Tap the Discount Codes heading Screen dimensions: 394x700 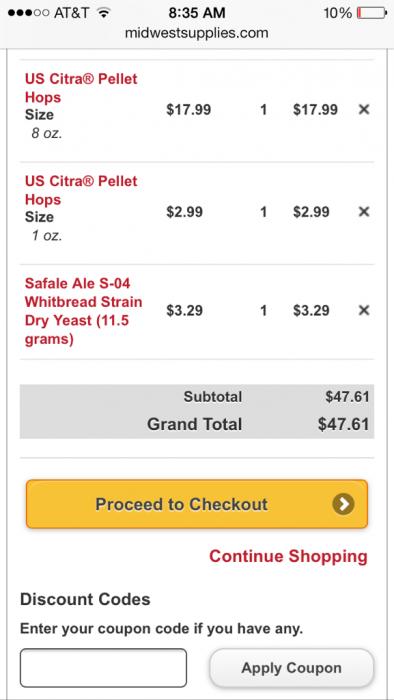click(85, 599)
